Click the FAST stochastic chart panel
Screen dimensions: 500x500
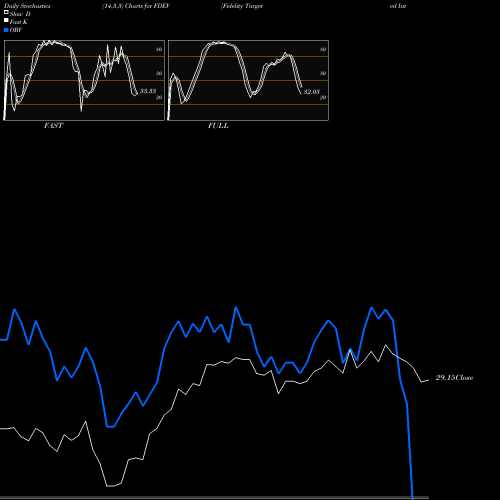click(x=84, y=80)
